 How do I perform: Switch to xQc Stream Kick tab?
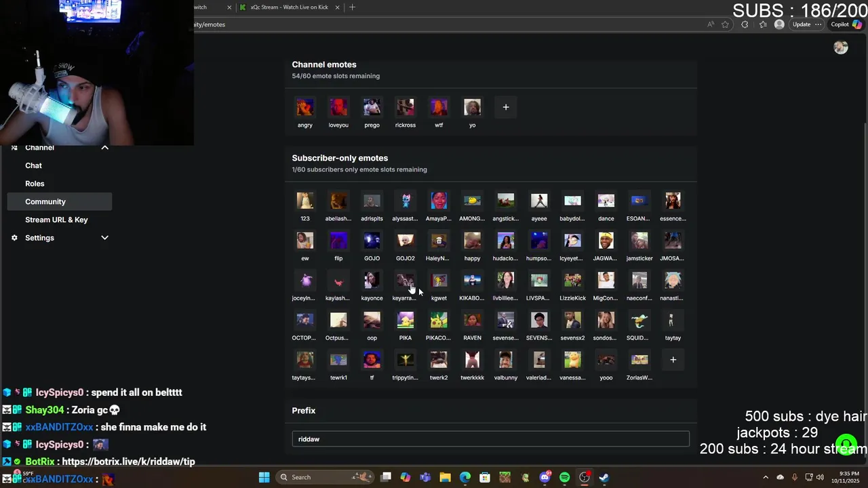[288, 7]
